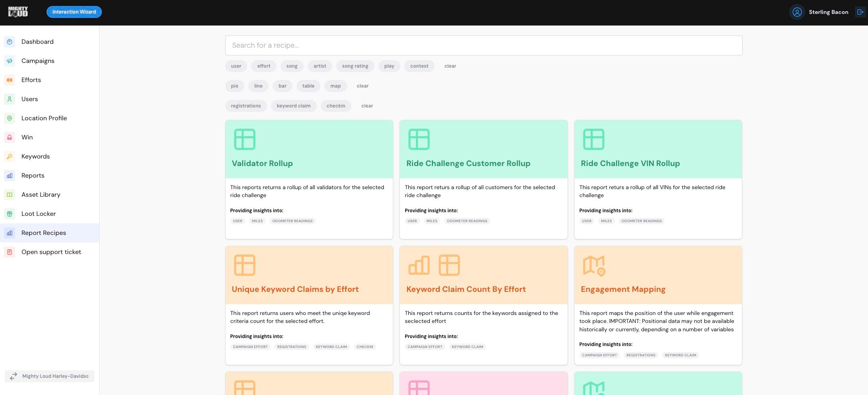Click the Loot Locker gift icon
Screen dimensions: 868x395
10,214
